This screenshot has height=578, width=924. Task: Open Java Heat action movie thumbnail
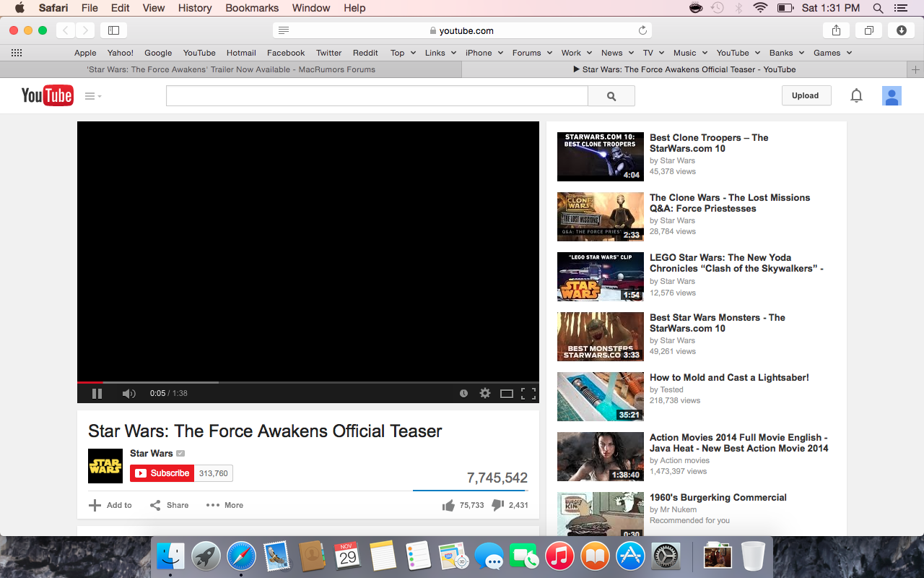point(601,457)
